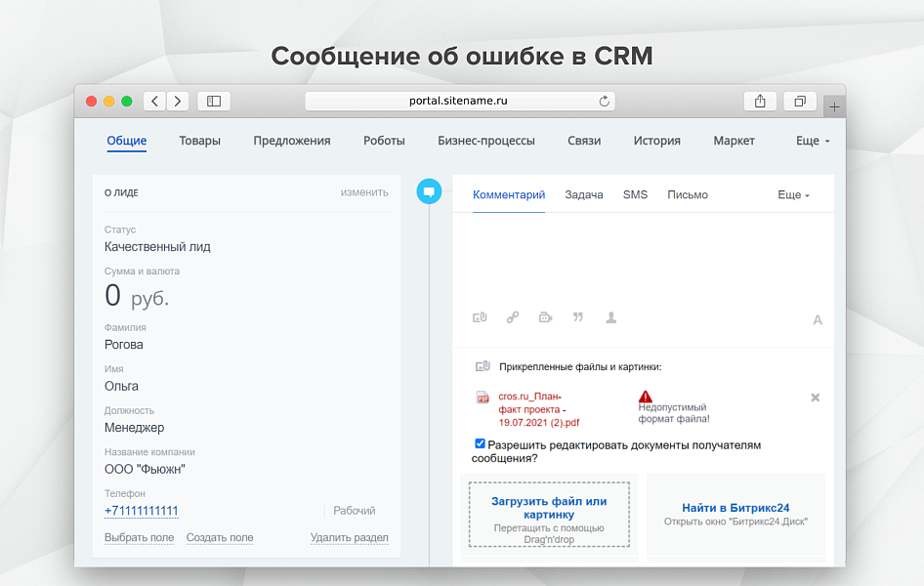Click the insert link icon in editor
924x586 pixels.
click(513, 317)
